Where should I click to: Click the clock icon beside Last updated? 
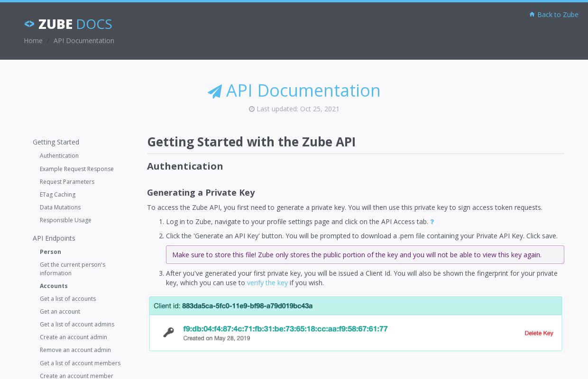point(252,109)
